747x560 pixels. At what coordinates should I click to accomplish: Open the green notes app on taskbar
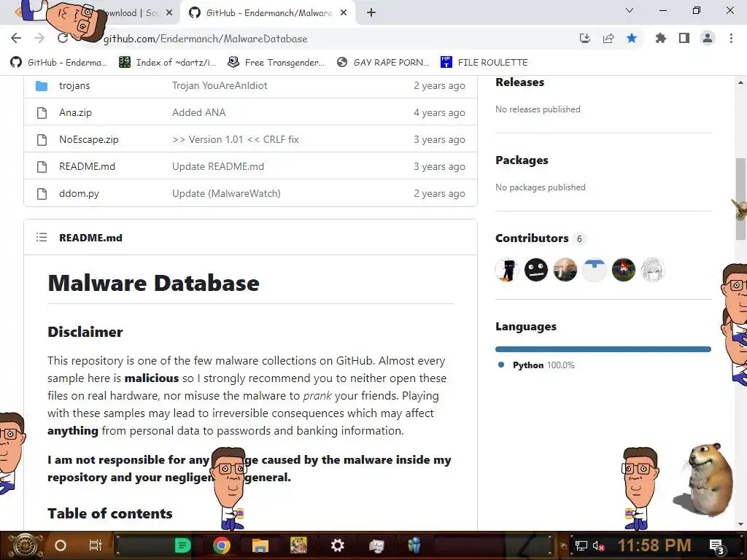pos(182,545)
